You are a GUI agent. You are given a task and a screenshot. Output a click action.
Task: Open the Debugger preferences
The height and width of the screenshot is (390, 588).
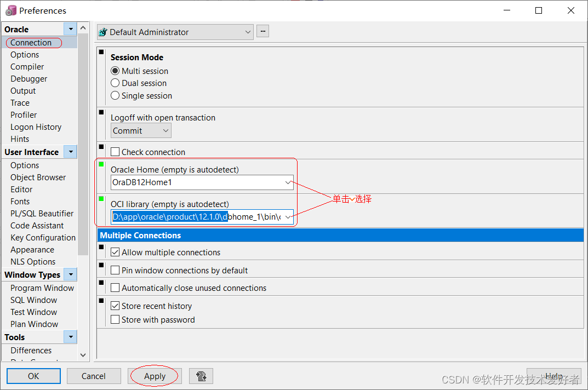click(29, 79)
